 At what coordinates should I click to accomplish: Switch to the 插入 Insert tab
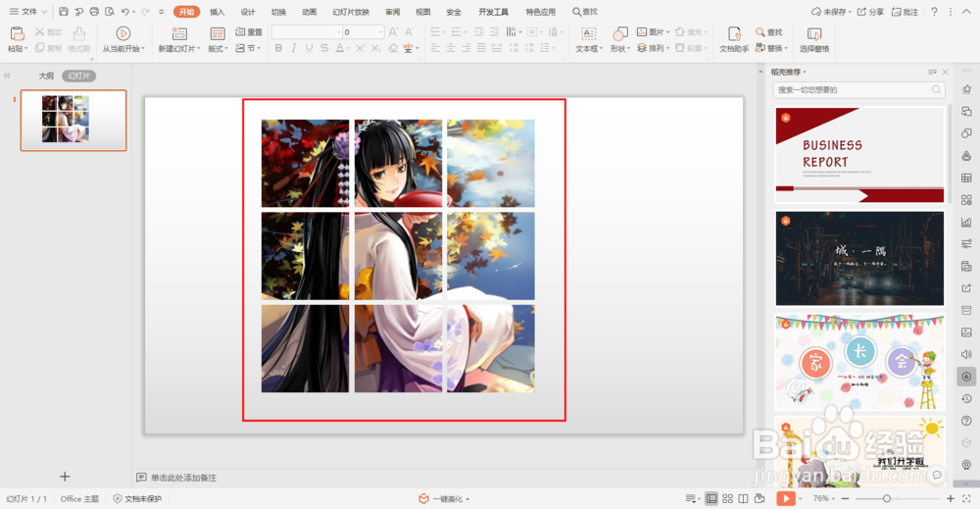(x=217, y=12)
